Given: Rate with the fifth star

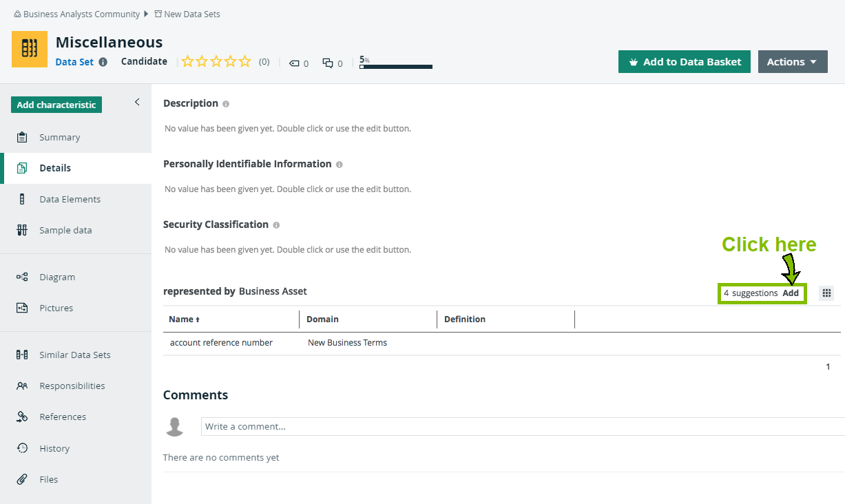Looking at the screenshot, I should (245, 62).
